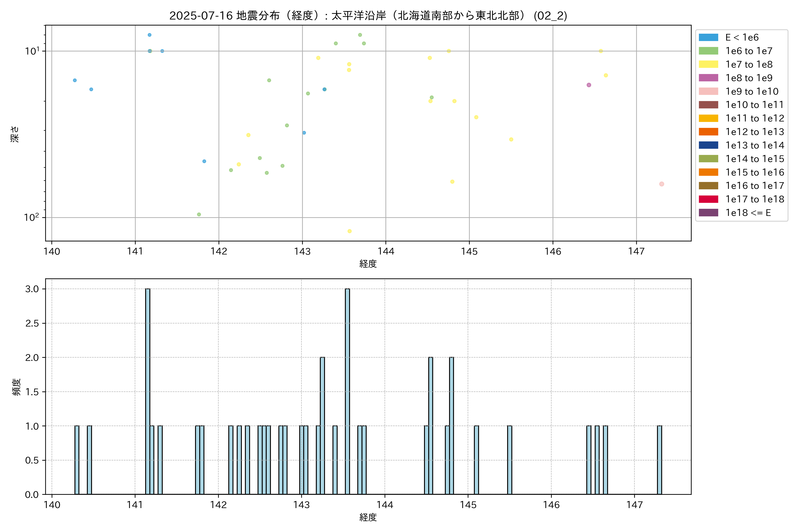Click the green scatter point nearest the 10² gridline
This screenshot has width=798, height=532.
[199, 214]
